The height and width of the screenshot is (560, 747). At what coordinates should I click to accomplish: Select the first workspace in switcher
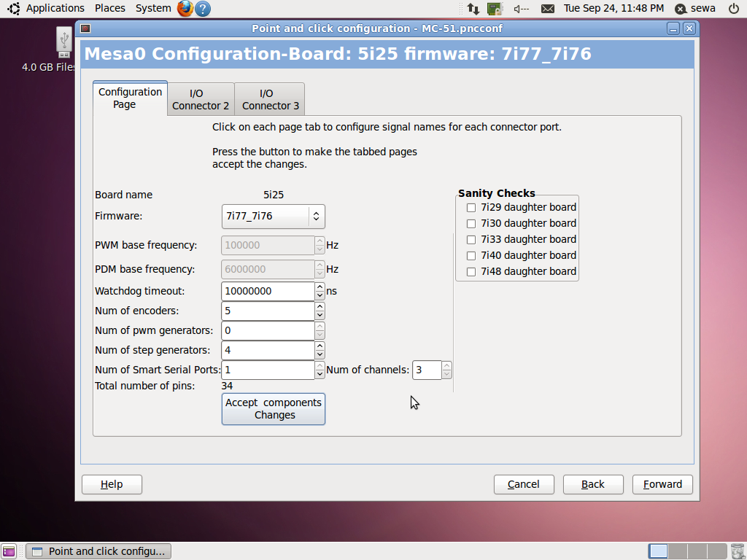[x=658, y=551]
